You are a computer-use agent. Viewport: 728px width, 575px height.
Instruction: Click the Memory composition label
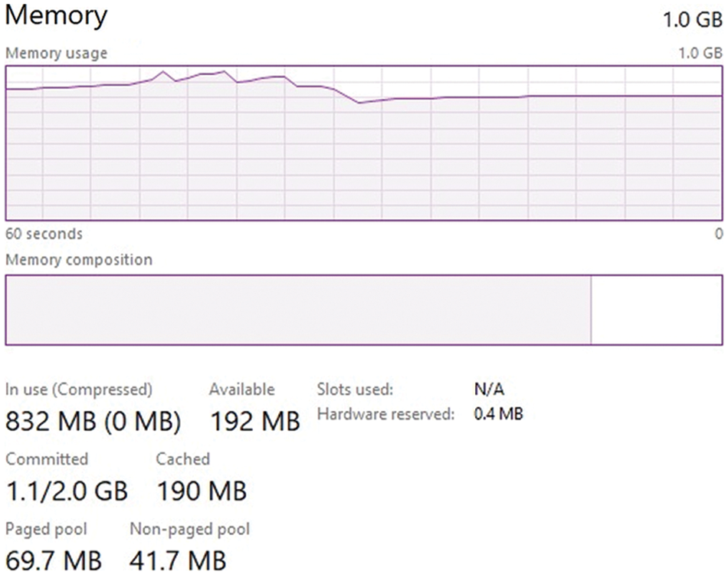click(79, 260)
